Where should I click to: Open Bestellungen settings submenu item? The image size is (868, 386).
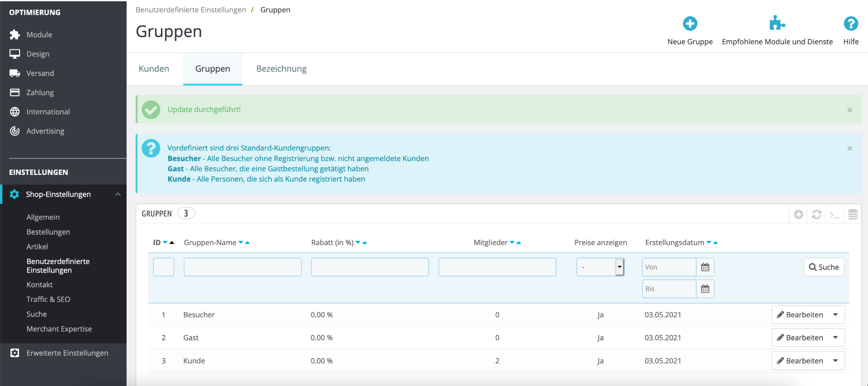48,232
